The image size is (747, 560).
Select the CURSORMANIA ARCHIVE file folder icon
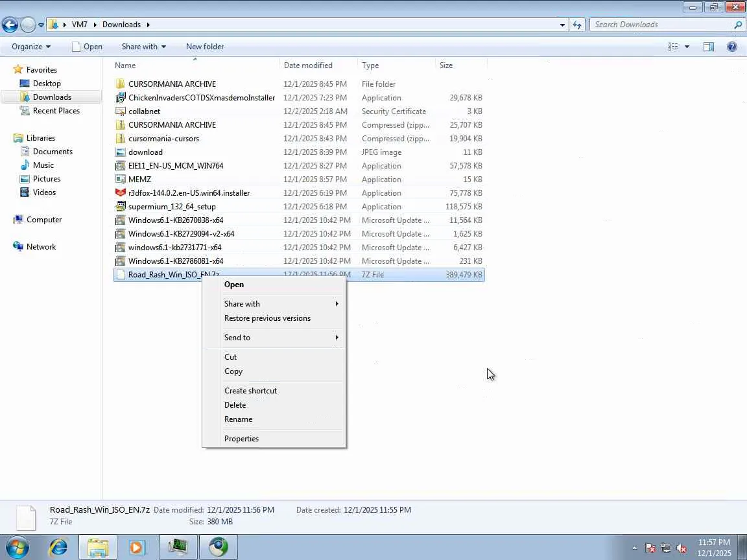pos(121,84)
